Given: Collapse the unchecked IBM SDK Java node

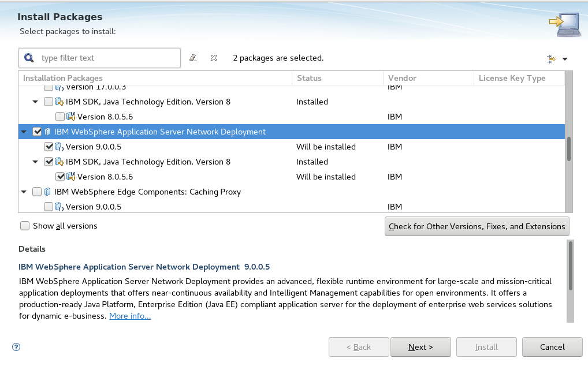Looking at the screenshot, I should [35, 102].
